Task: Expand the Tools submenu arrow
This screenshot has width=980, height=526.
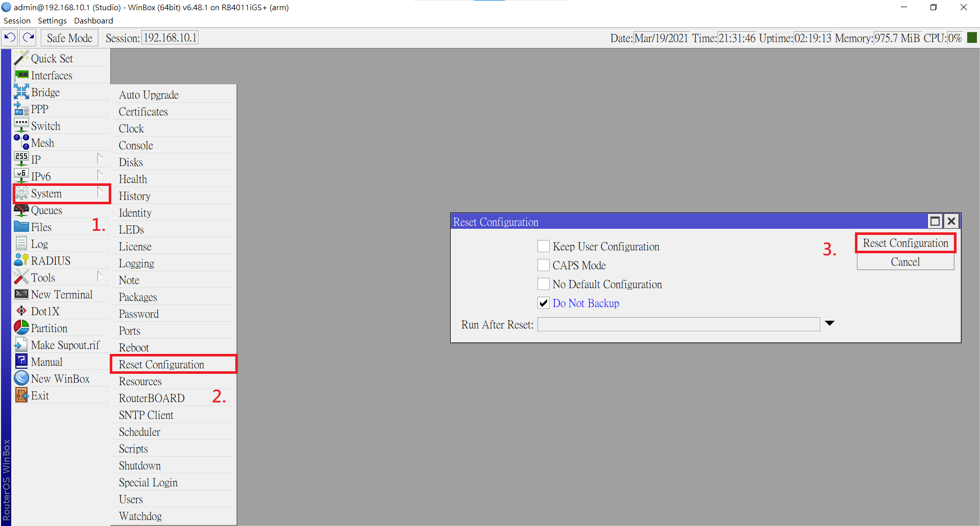Action: pyautogui.click(x=100, y=277)
